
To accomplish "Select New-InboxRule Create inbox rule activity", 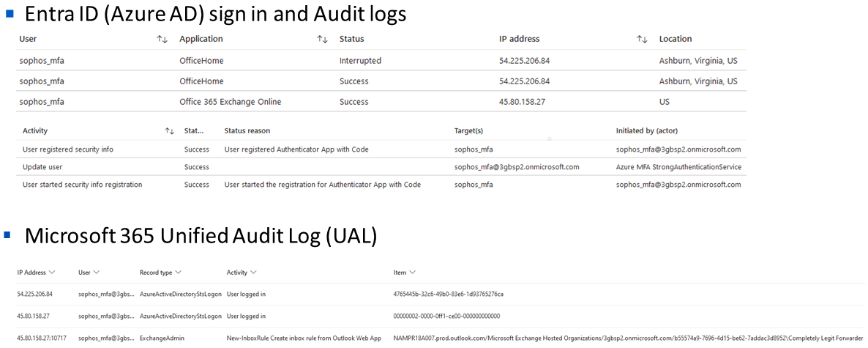I will pos(303,338).
